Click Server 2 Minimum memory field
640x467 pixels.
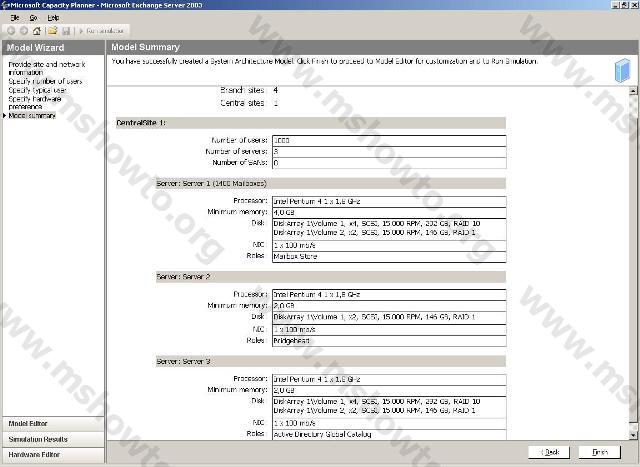point(389,305)
